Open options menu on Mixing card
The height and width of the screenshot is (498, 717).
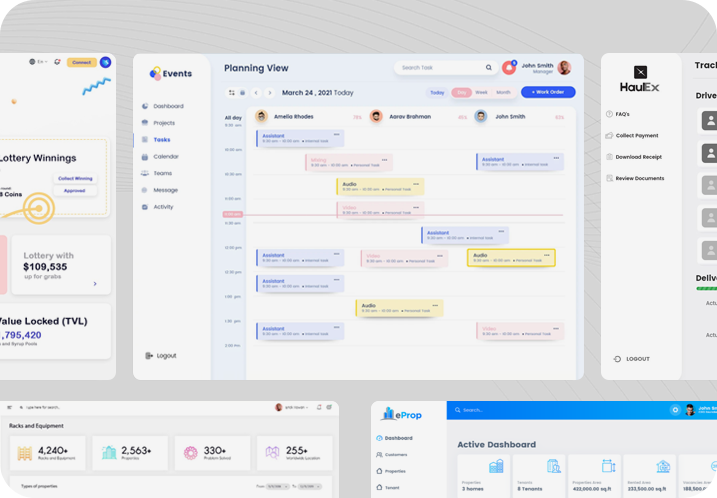(x=385, y=160)
